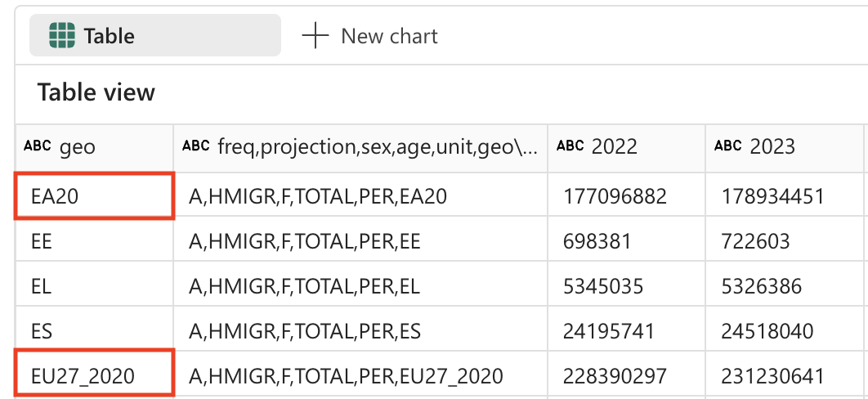
Task: Select the geo column header
Action: click(94, 147)
